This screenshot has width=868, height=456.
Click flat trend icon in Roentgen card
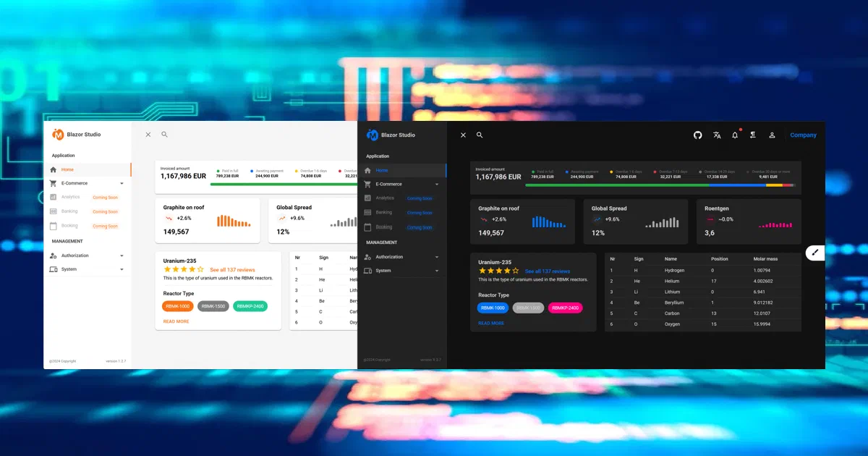tap(710, 219)
